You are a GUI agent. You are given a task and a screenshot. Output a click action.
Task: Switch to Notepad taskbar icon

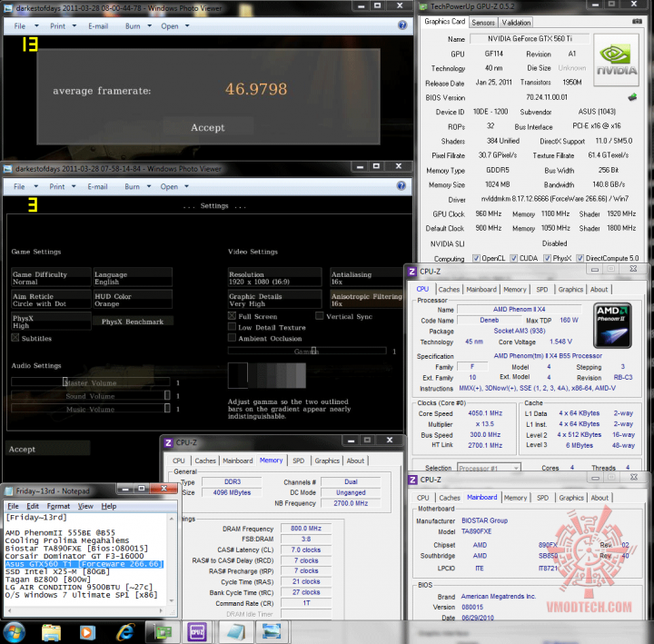pos(235,633)
